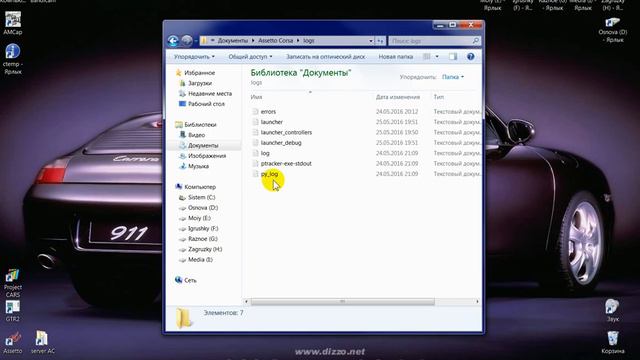Click the scrollbar right arrow

tap(477, 302)
